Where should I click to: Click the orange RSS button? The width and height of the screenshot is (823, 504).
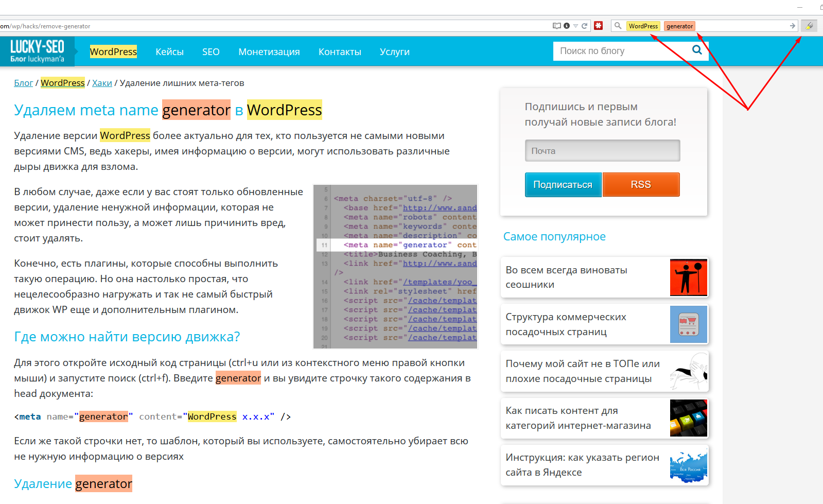tap(641, 185)
